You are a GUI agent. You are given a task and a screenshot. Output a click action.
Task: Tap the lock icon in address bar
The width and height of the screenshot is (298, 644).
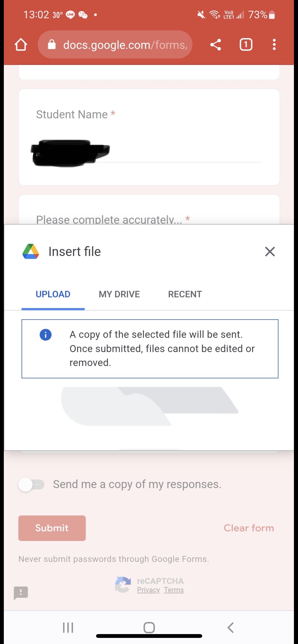click(x=52, y=45)
